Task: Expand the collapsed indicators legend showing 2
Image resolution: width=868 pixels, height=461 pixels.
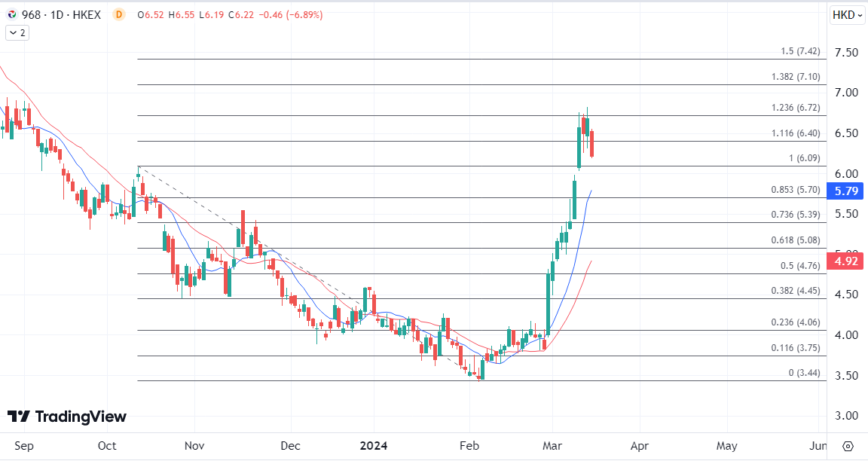Action: [17, 32]
